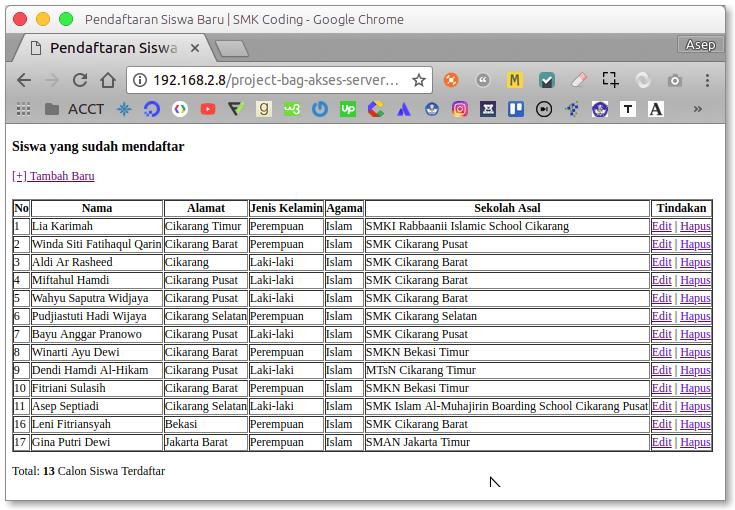Click Hapus for Dendi Hamdi Al-Hikam
735x510 pixels.
(x=695, y=370)
